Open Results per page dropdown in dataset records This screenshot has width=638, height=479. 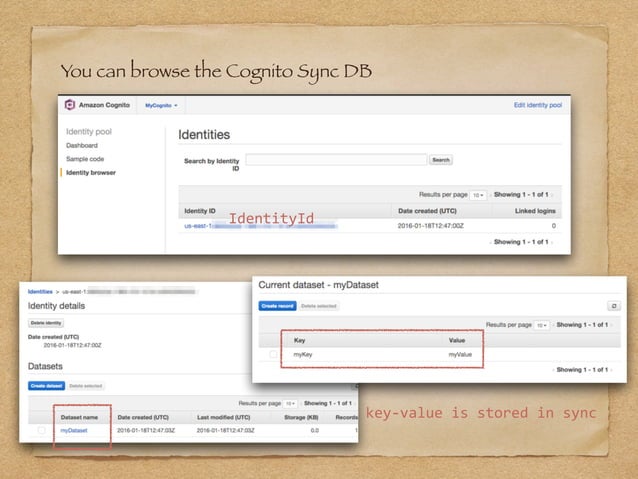click(x=541, y=325)
